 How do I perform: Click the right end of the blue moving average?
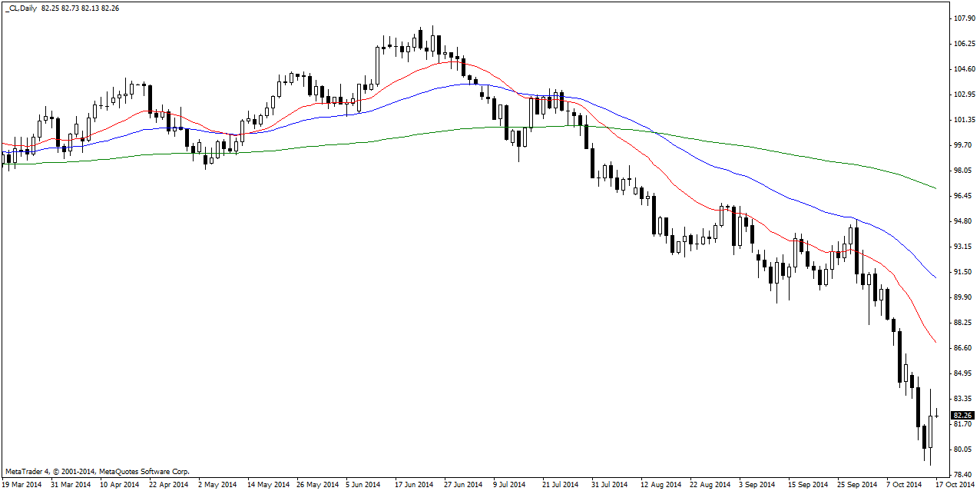click(x=935, y=277)
